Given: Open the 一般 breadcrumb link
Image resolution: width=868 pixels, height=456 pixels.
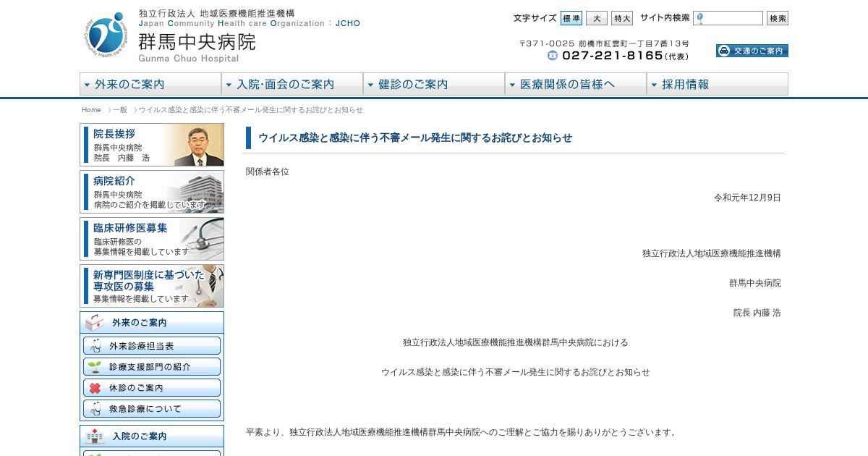Looking at the screenshot, I should point(120,110).
